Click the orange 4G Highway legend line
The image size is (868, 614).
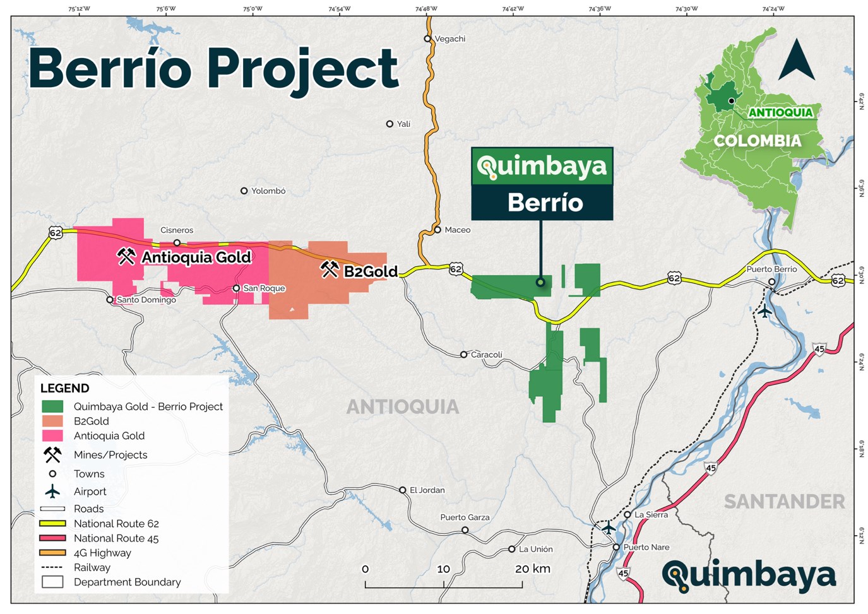52,553
